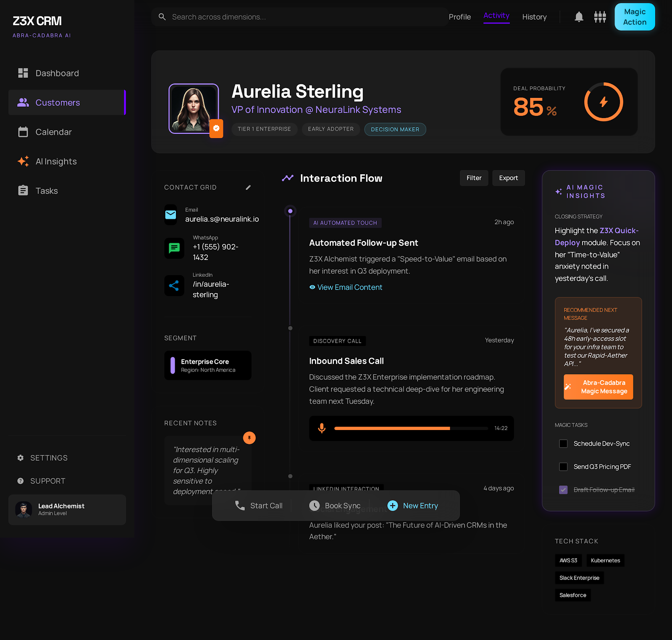Open the Export options button
Viewport: 672px width, 640px height.
click(x=508, y=178)
